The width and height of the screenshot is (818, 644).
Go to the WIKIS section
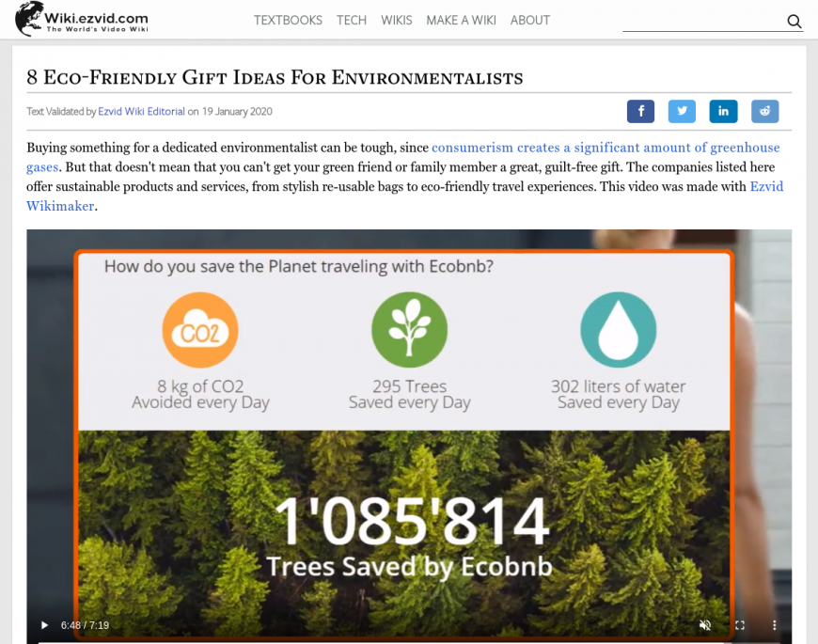397,21
